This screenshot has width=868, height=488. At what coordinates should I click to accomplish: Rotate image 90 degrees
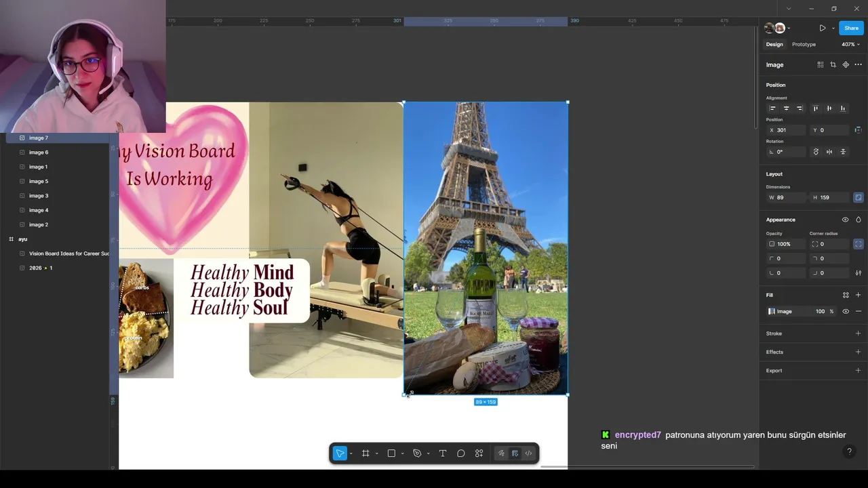point(816,152)
